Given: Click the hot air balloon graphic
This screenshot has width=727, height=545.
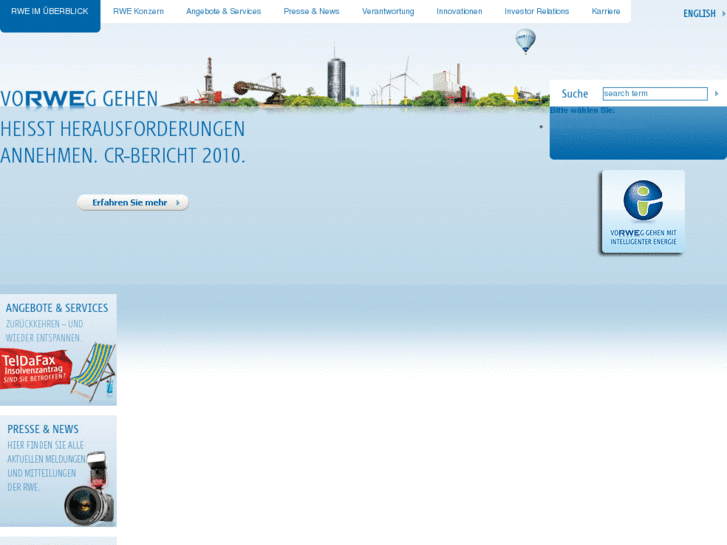Looking at the screenshot, I should click(525, 41).
